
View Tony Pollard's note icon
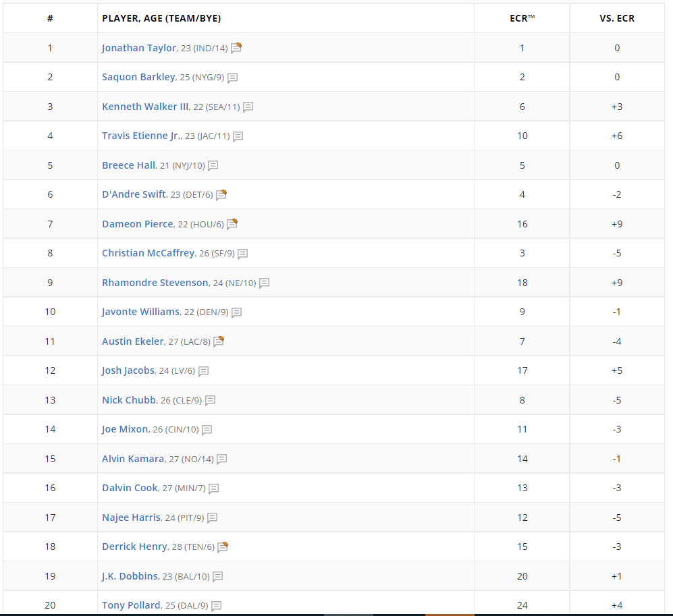(217, 606)
